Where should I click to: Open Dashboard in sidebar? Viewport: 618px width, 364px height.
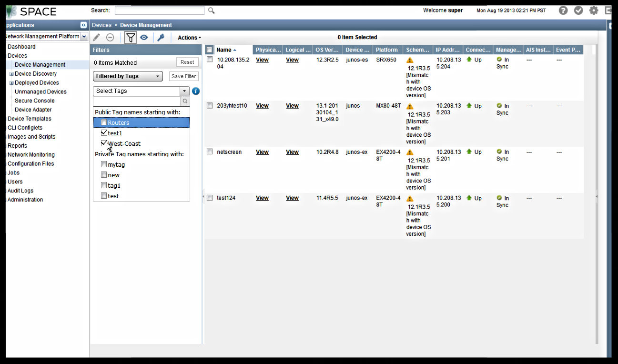pyautogui.click(x=21, y=47)
